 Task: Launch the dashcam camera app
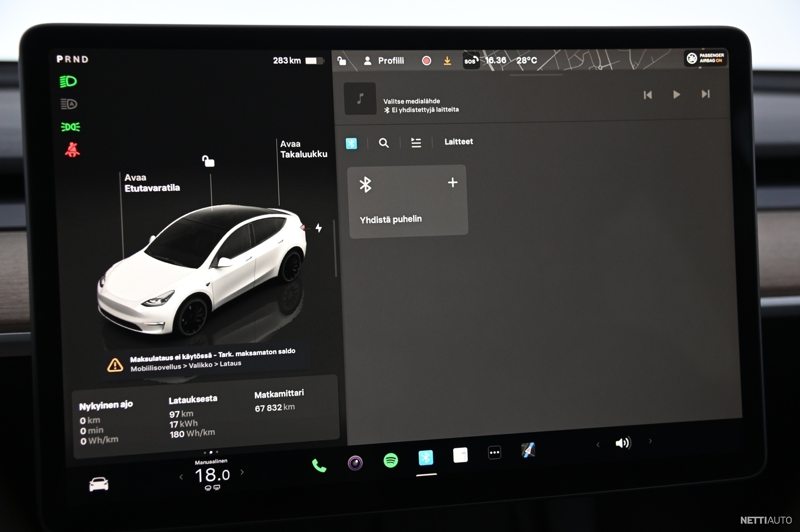(x=355, y=463)
